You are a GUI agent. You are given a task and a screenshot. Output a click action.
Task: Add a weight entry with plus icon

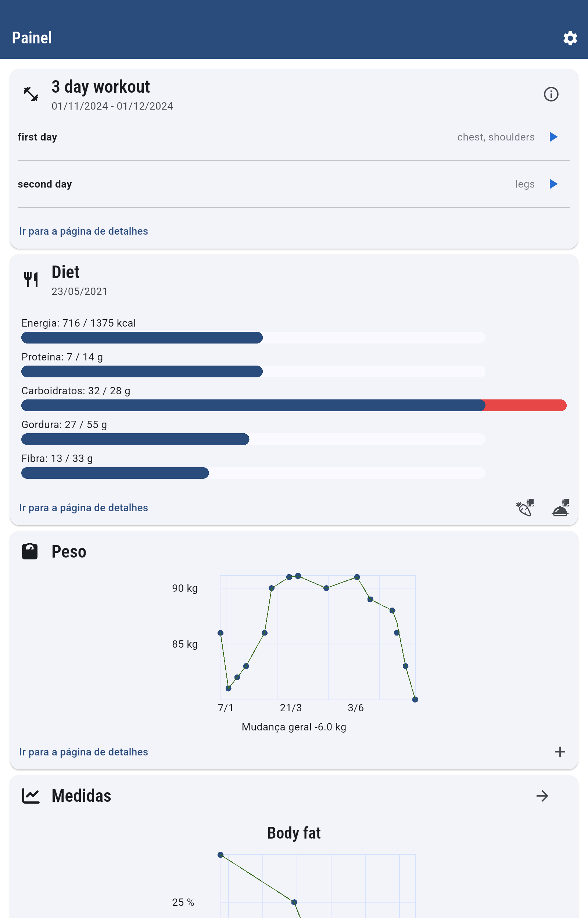point(560,752)
